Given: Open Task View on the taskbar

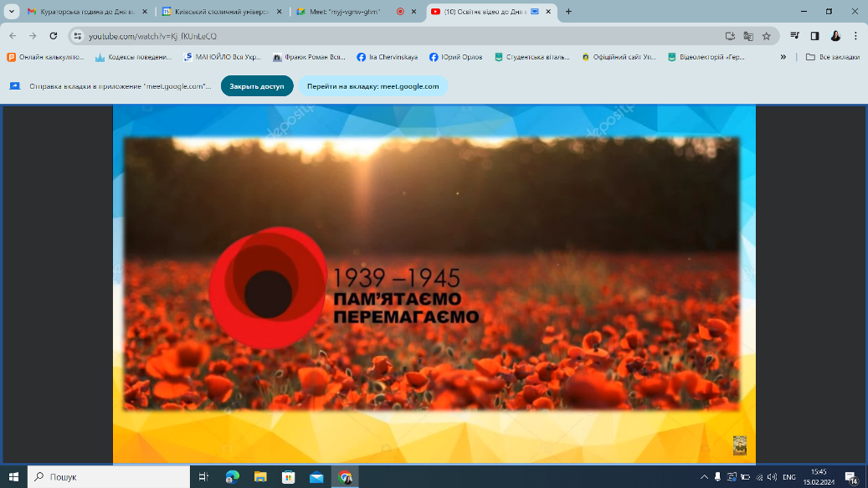Looking at the screenshot, I should pos(203,476).
